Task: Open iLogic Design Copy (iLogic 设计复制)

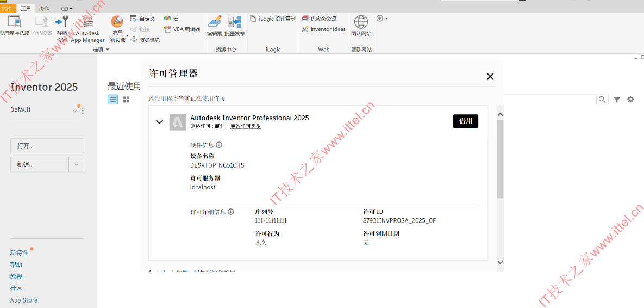Action: coord(273,19)
